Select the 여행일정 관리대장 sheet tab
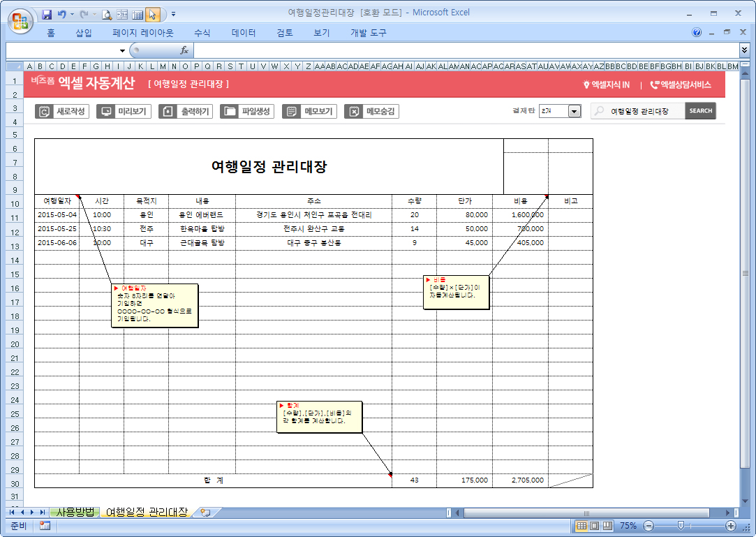 coord(147,513)
